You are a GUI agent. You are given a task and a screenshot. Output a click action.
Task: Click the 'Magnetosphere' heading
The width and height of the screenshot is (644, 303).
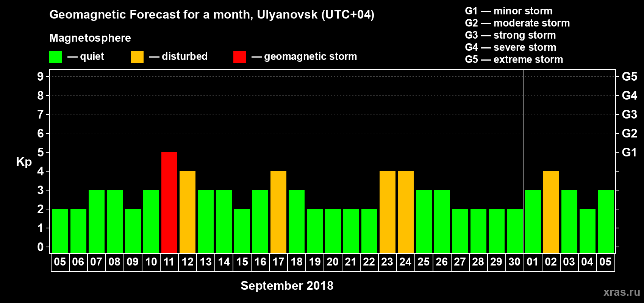(90, 38)
